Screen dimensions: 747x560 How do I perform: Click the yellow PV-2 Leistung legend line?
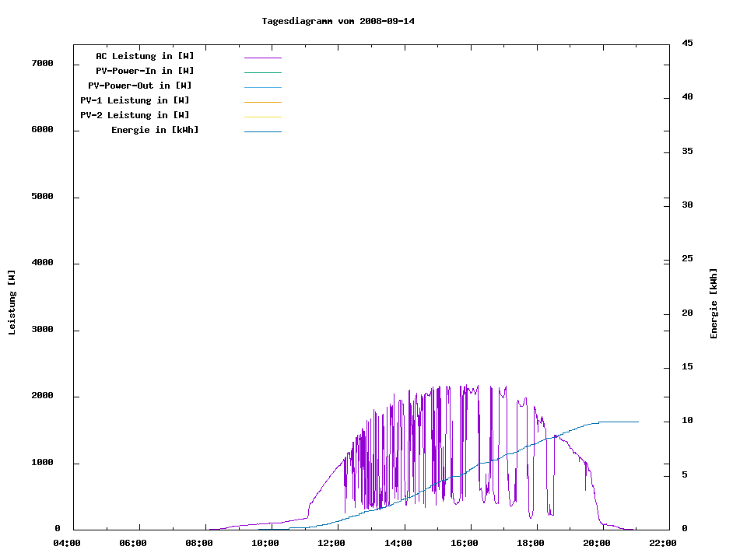[262, 117]
